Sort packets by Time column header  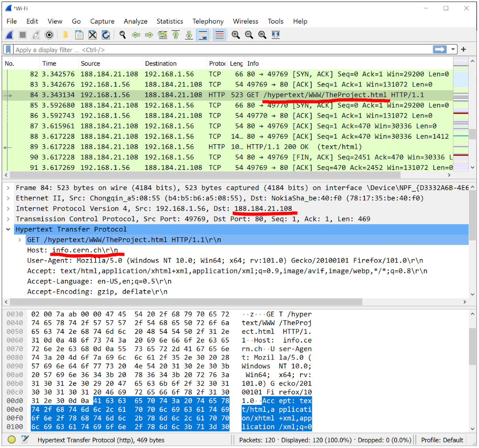pos(59,64)
